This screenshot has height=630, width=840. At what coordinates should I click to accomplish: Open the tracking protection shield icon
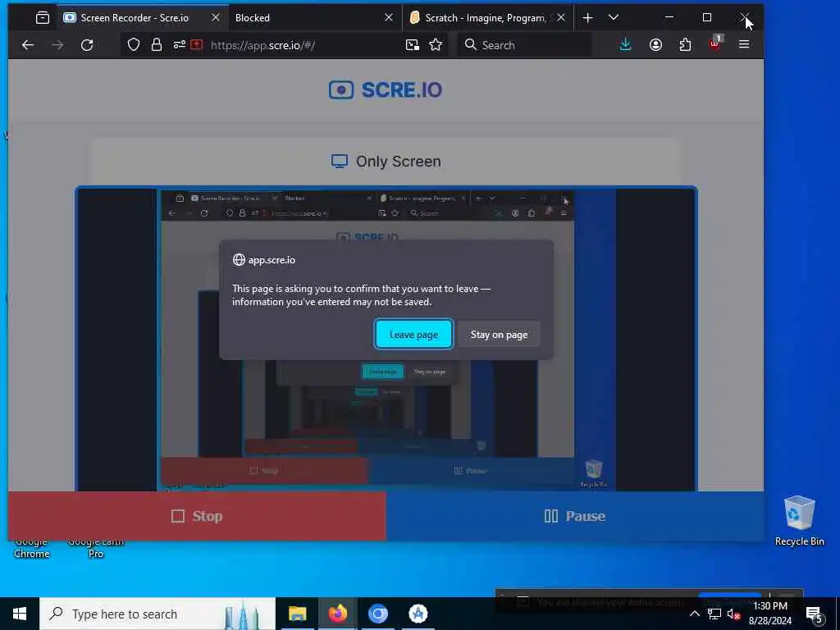(x=134, y=45)
